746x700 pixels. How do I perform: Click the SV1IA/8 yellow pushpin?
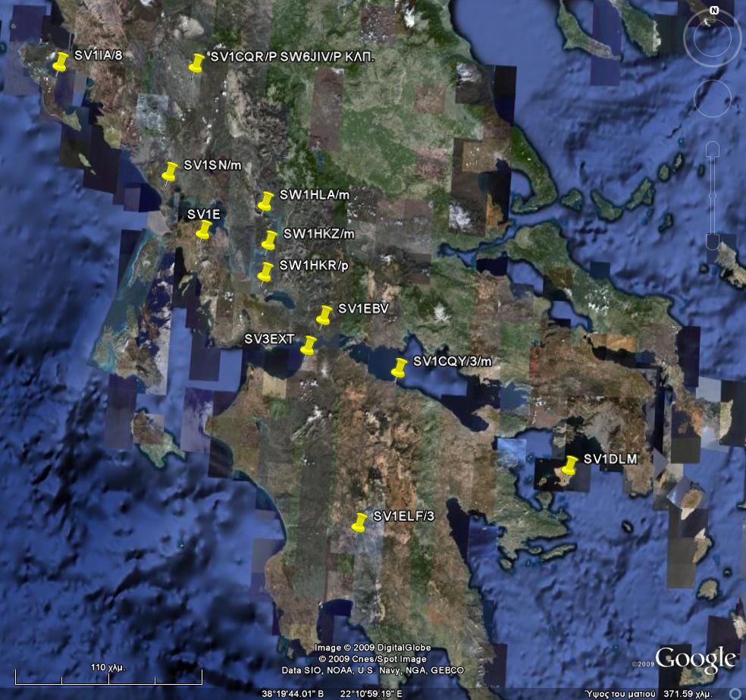coord(60,62)
